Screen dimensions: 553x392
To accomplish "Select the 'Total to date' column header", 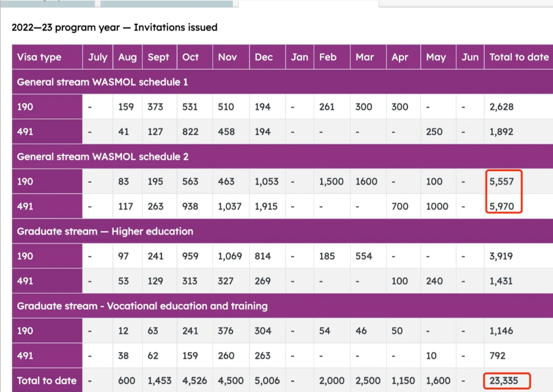I will [x=519, y=57].
